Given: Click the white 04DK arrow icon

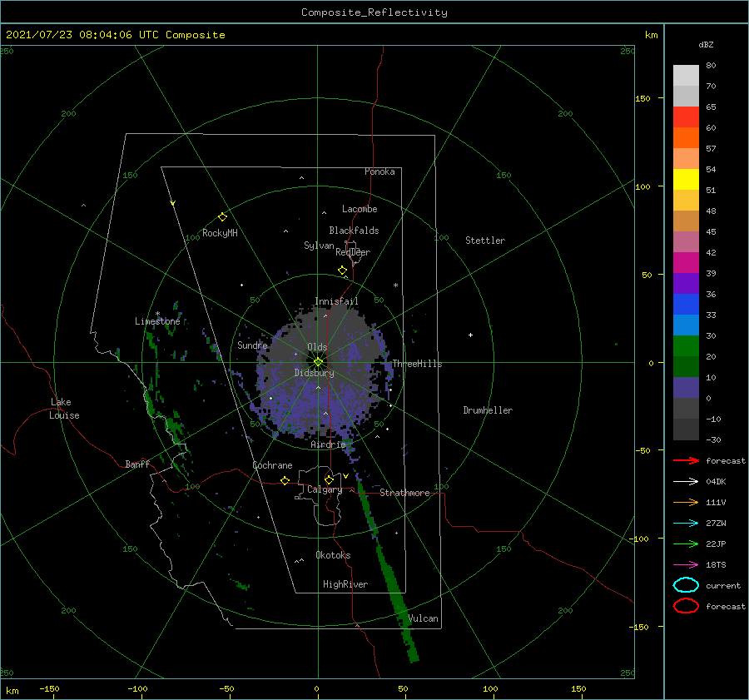Looking at the screenshot, I should pos(686,481).
